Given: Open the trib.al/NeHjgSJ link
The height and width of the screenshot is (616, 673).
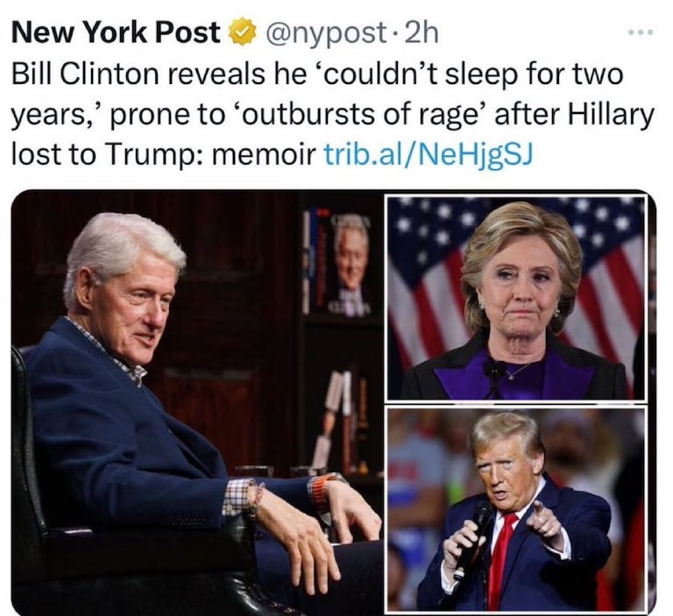Looking at the screenshot, I should (x=428, y=154).
